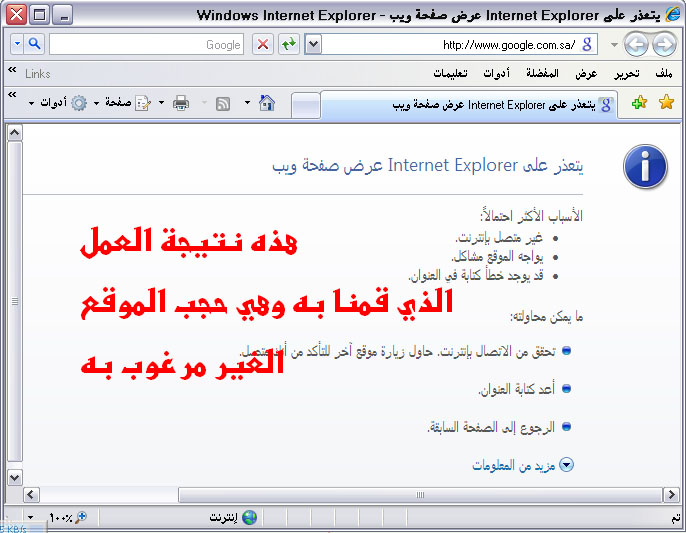This screenshot has width=686, height=533.
Task: Click the vertical scrollbar down arrow
Action: tap(15, 477)
